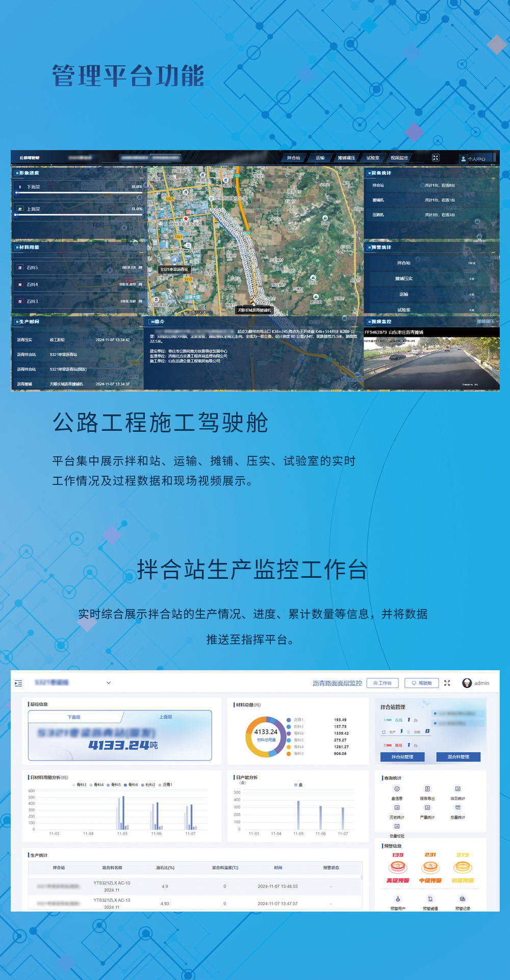Viewport: 510px width, 980px height.
Task: Click the red star marker on map
Action: (x=186, y=218)
